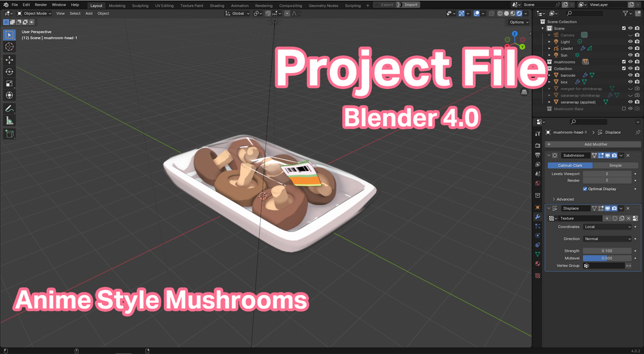Open the Output properties tab
The image size is (644, 354).
[x=538, y=155]
